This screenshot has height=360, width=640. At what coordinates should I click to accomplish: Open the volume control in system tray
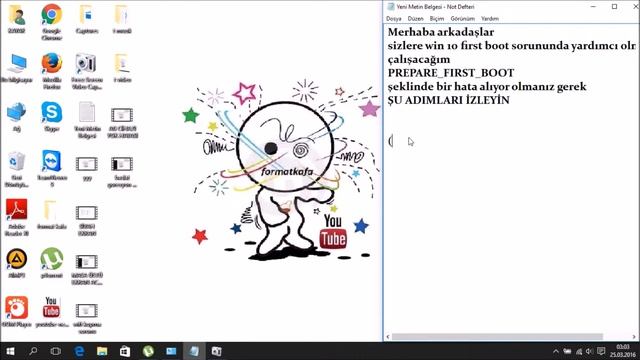tap(589, 351)
